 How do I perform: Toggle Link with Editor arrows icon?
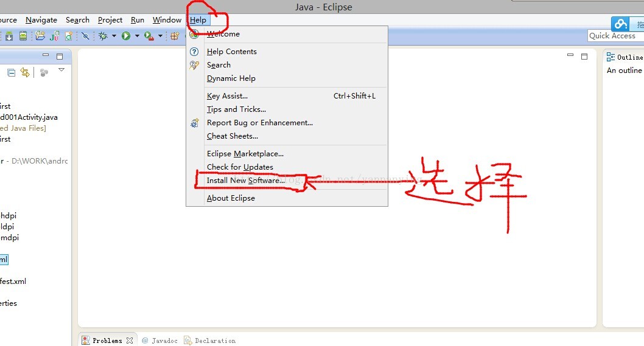tap(25, 72)
